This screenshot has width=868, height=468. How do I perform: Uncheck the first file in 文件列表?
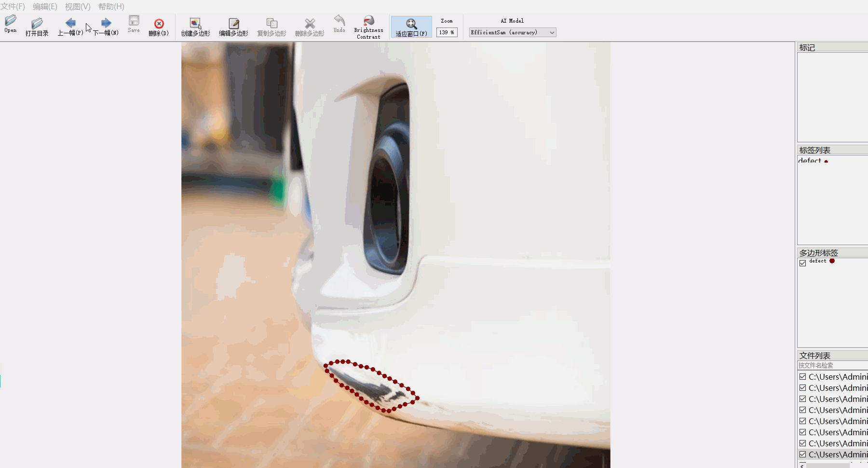[803, 377]
